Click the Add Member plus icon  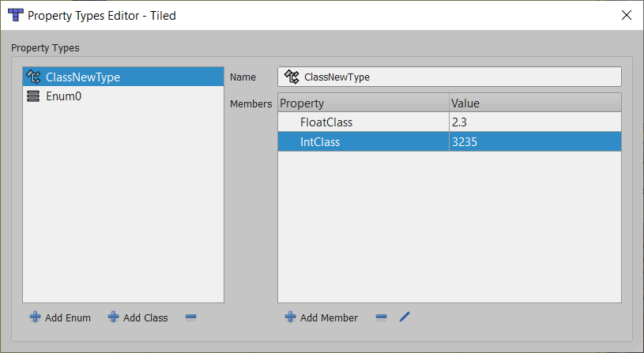[x=290, y=317]
